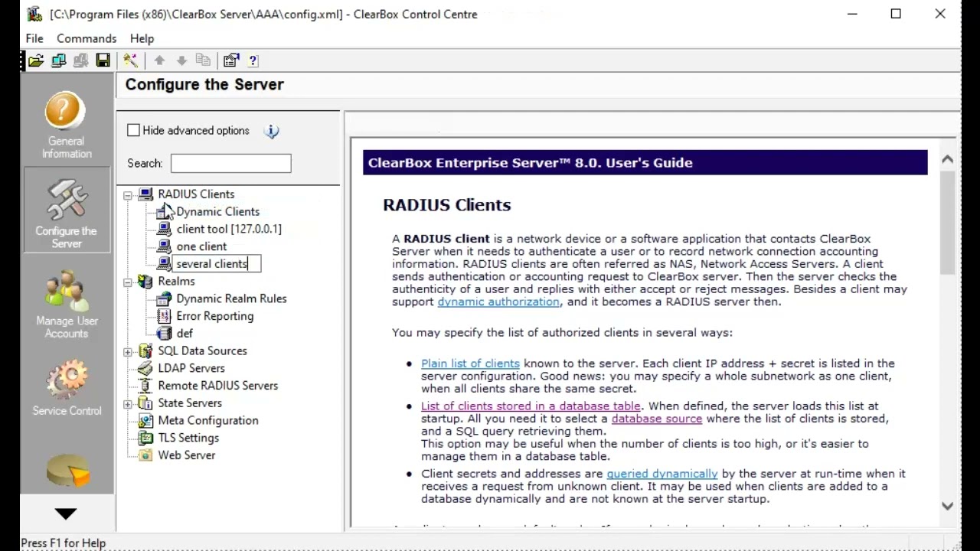Open the General Information sidebar section
980x551 pixels.
pyautogui.click(x=66, y=126)
